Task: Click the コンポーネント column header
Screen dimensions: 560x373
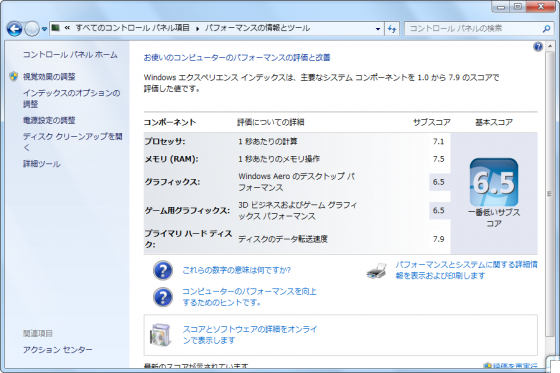Action: coord(170,122)
